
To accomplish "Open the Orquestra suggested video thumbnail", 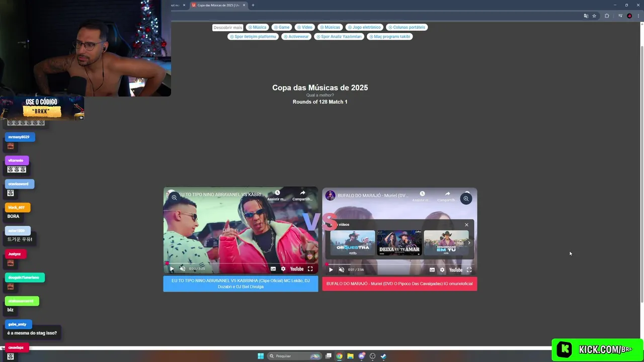I will click(353, 243).
